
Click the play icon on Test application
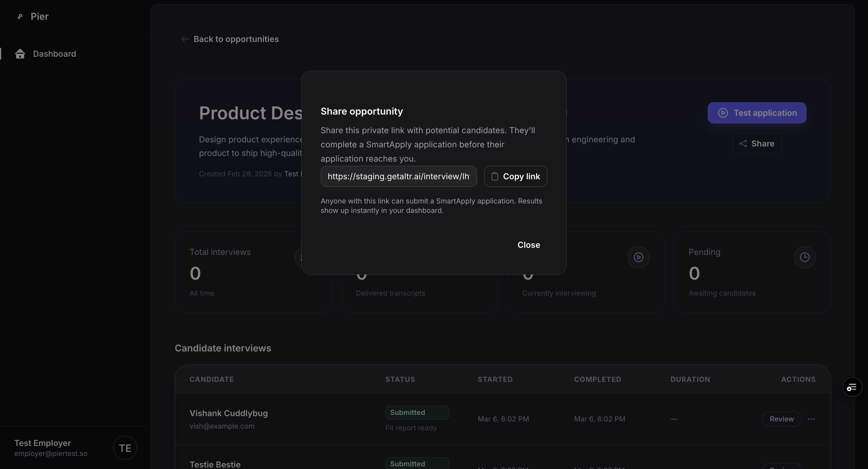723,113
